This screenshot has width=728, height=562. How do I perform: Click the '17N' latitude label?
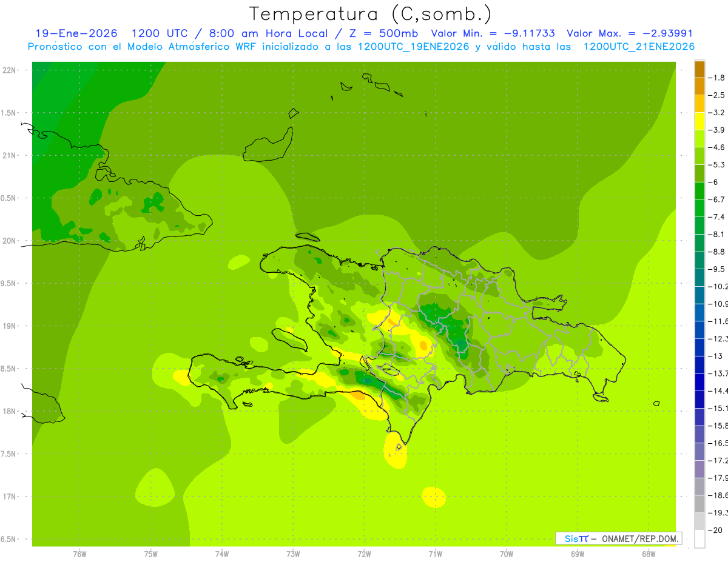(9, 497)
